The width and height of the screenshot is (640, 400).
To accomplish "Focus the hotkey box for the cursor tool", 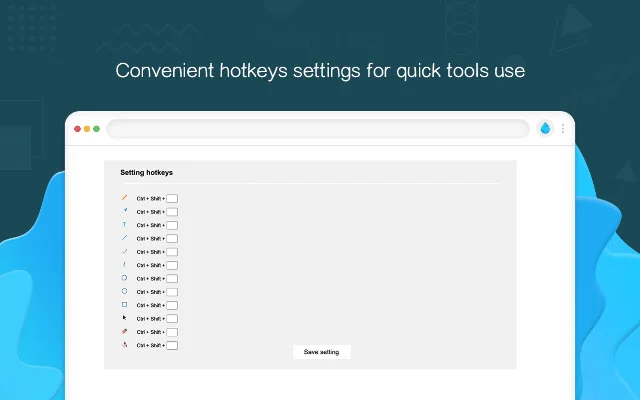I will 172,318.
